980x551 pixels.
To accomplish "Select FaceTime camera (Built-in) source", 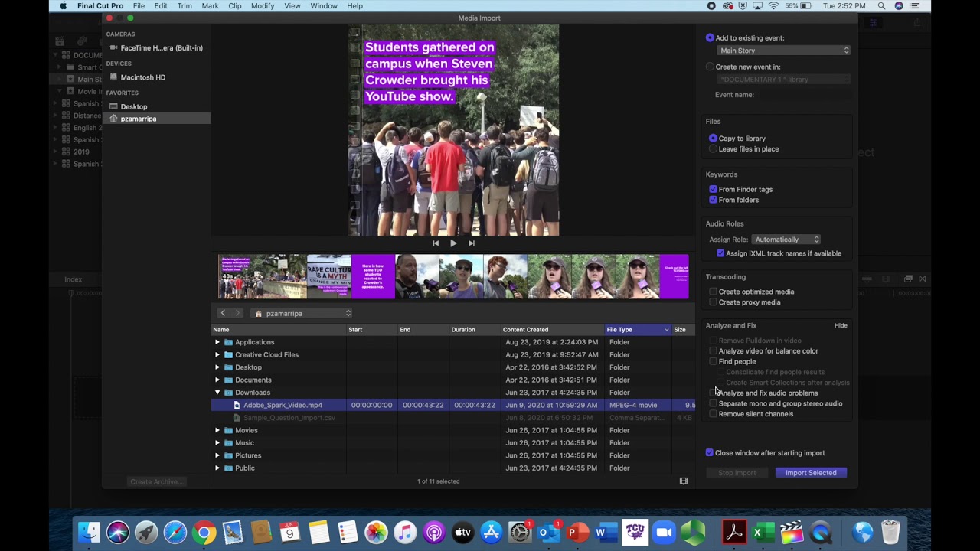I will (156, 47).
